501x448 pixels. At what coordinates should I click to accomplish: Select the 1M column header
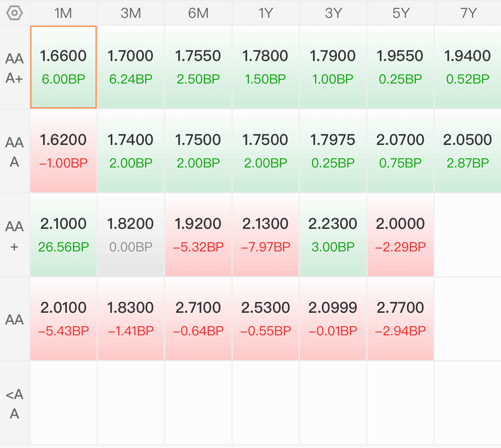tap(63, 13)
